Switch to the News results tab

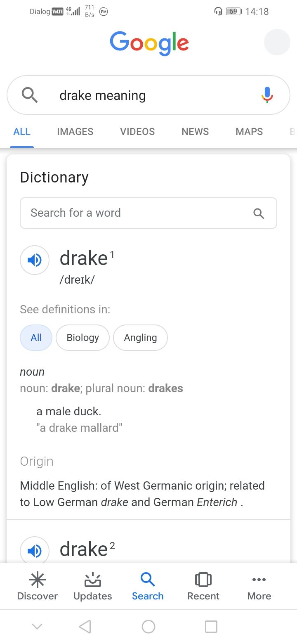[195, 132]
